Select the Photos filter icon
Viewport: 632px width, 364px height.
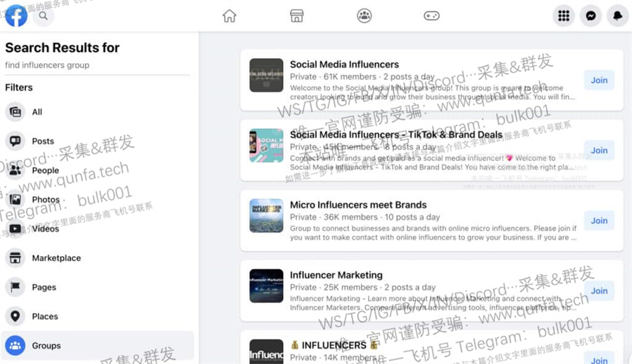15,199
